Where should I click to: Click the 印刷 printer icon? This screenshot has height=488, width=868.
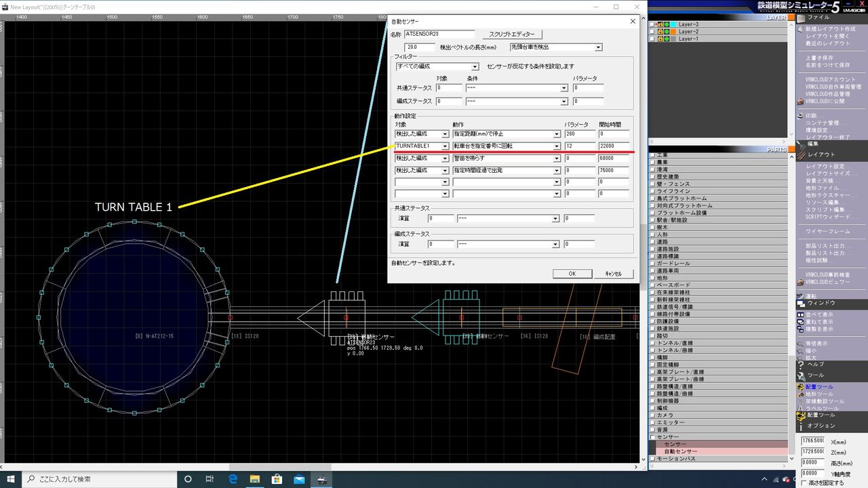coord(801,116)
